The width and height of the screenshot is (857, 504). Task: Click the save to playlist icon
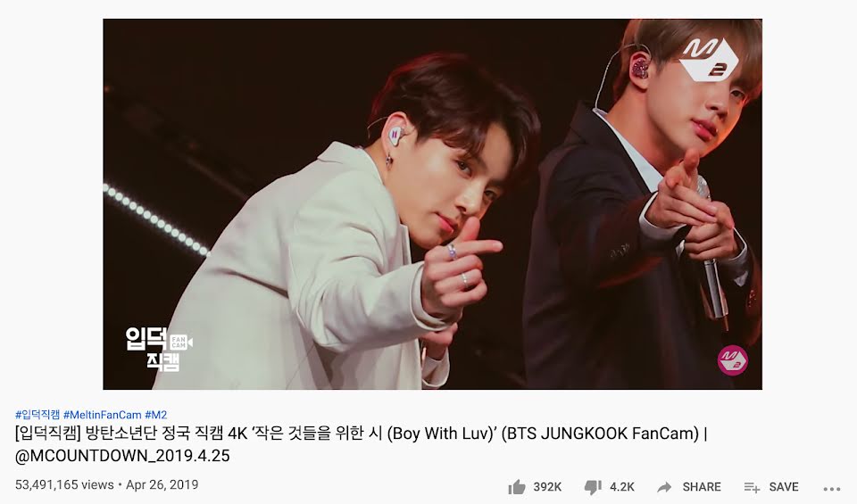coord(752,487)
